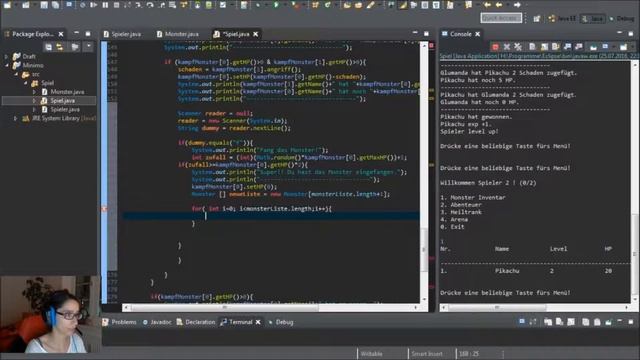Click Remove Launch icon in Console toolbar
This screenshot has width=640, height=360.
(x=507, y=47)
